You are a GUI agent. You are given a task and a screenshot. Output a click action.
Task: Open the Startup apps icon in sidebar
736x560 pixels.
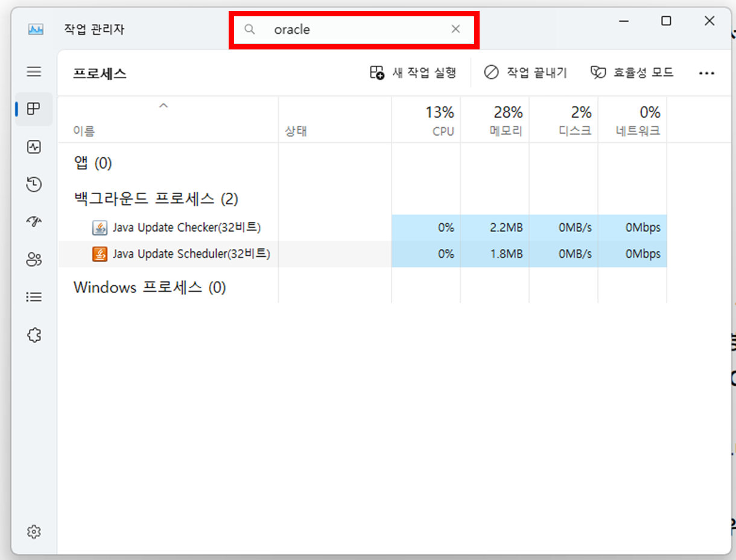tap(34, 222)
